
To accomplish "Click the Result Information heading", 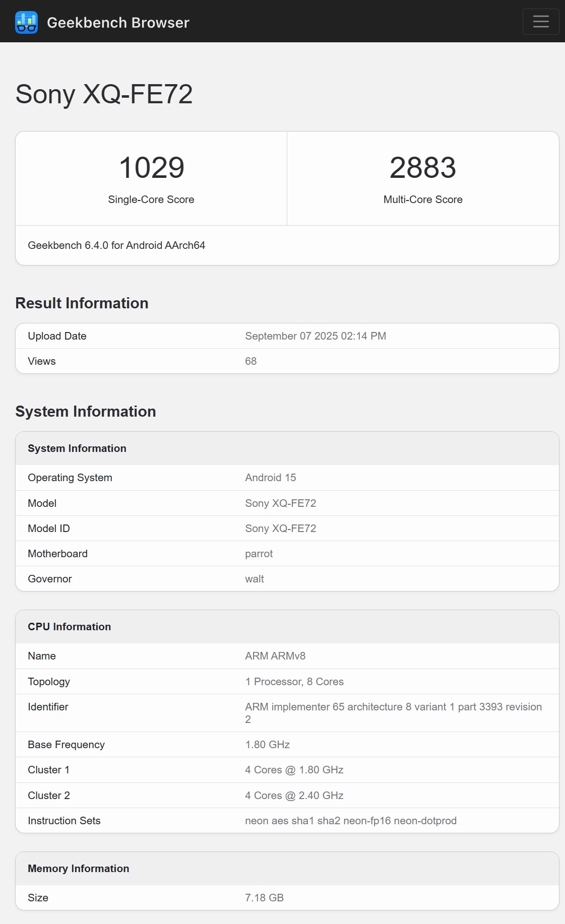I will (x=82, y=303).
